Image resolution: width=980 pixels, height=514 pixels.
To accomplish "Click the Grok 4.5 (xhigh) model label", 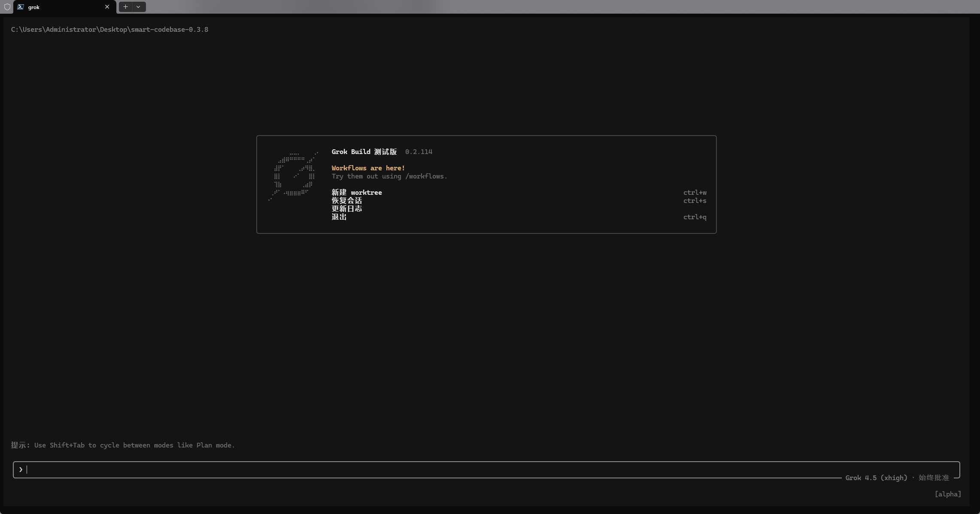I will point(876,478).
